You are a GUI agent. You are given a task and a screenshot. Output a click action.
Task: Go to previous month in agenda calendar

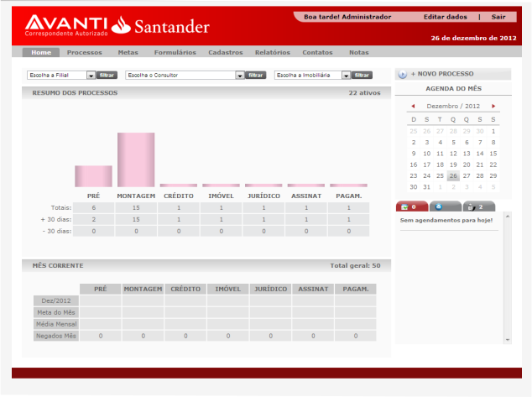coord(413,107)
